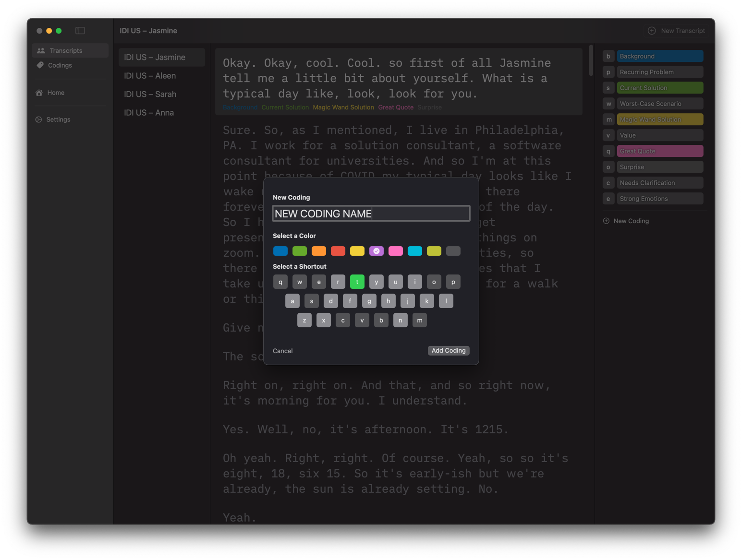This screenshot has height=560, width=742.
Task: Select shortcut key f
Action: (350, 301)
